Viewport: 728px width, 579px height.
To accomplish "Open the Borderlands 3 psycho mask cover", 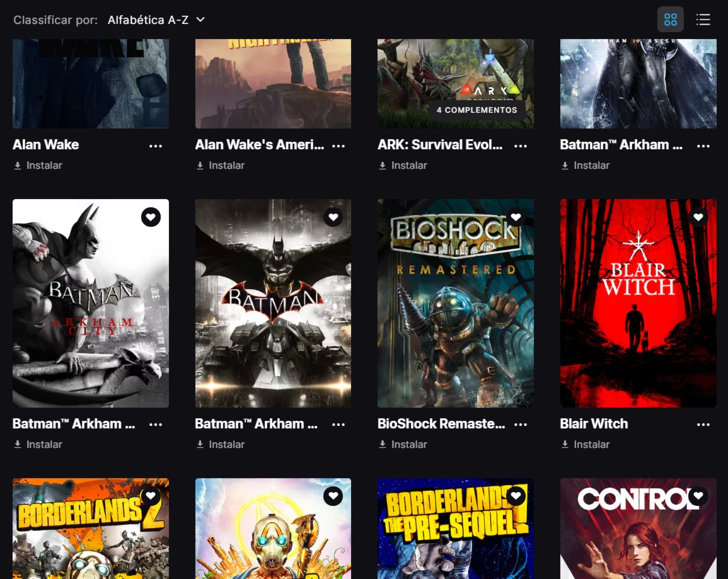I will click(273, 529).
